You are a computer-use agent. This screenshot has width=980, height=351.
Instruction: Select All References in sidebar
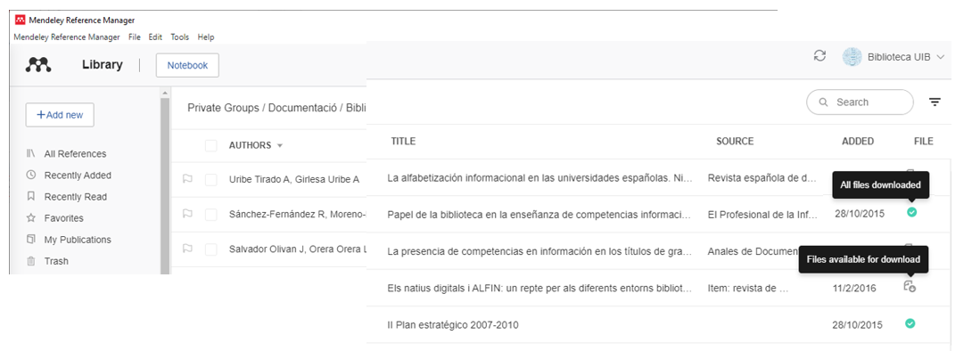click(x=75, y=153)
